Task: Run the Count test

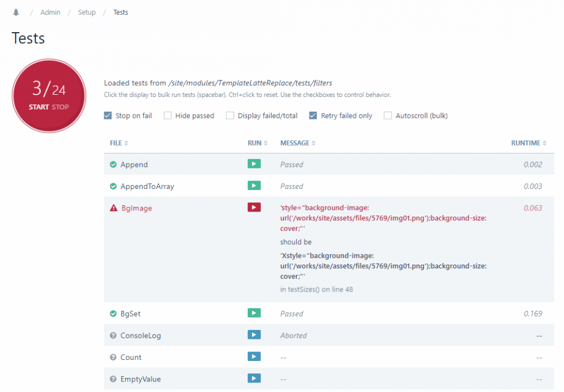Action: (254, 356)
